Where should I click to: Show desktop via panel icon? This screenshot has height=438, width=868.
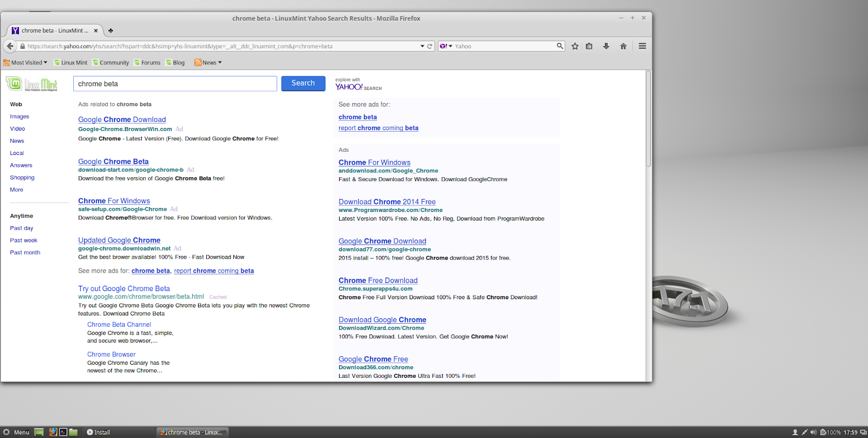tap(39, 432)
